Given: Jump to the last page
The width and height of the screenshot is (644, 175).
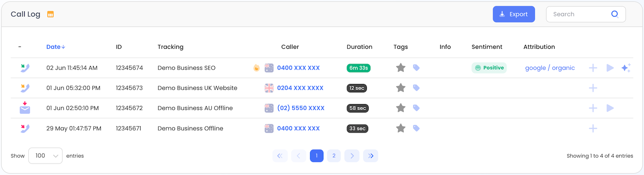Looking at the screenshot, I should pyautogui.click(x=370, y=156).
